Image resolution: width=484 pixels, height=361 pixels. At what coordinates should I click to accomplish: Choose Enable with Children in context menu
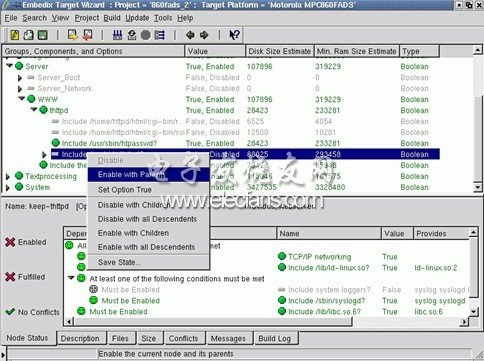(x=148, y=233)
